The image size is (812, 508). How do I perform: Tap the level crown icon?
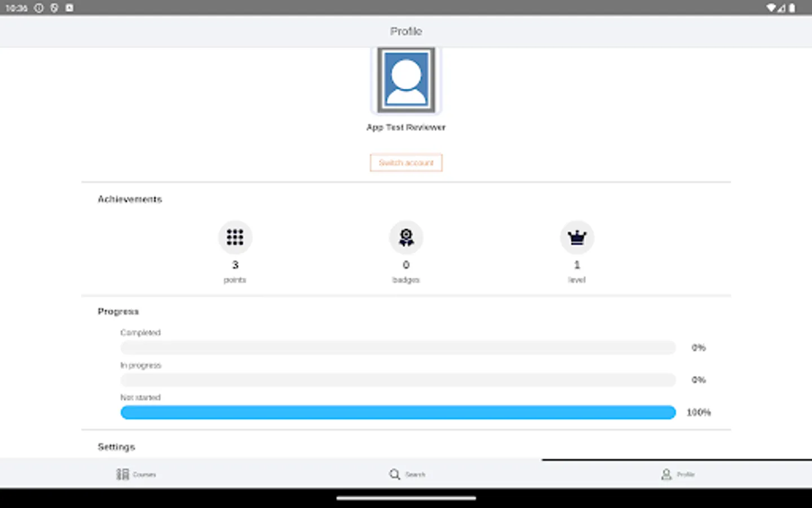[577, 237]
